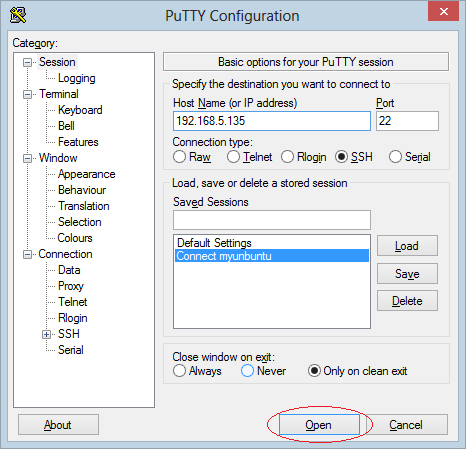Click the Saved Sessions name field

coord(272,220)
